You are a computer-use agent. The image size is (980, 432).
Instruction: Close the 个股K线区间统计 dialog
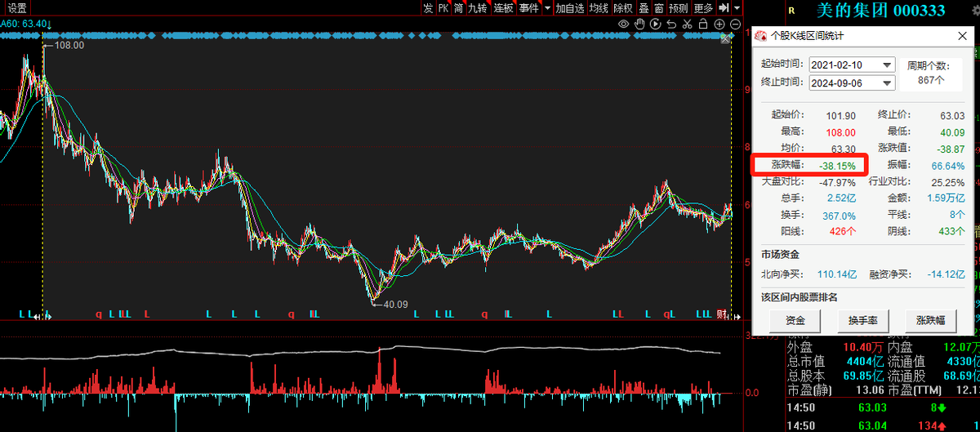click(961, 36)
